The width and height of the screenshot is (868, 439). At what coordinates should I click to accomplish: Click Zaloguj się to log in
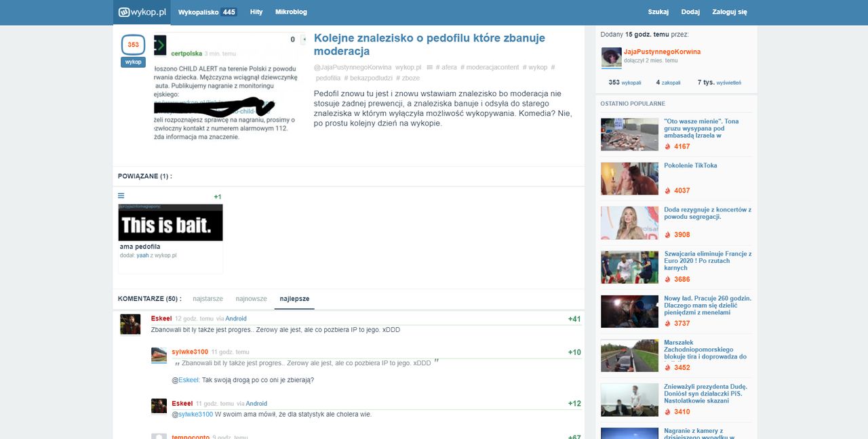[730, 12]
